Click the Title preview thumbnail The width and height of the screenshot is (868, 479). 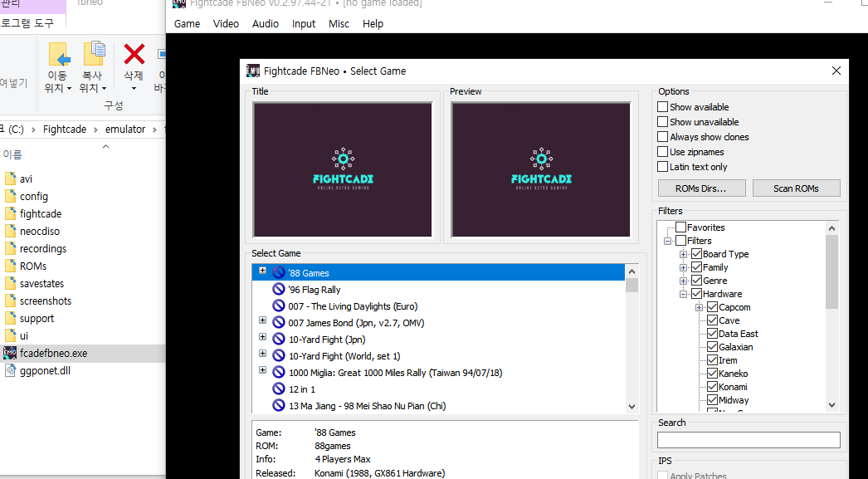pos(342,169)
